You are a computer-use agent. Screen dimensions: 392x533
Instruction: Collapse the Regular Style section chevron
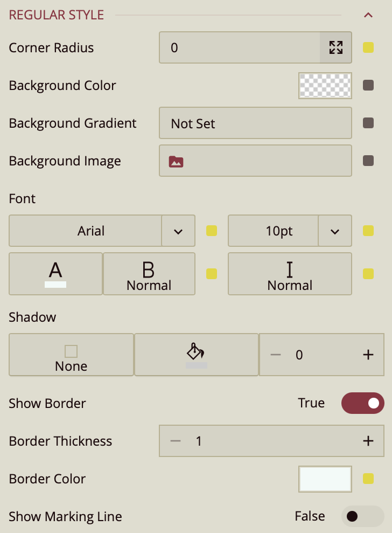368,15
